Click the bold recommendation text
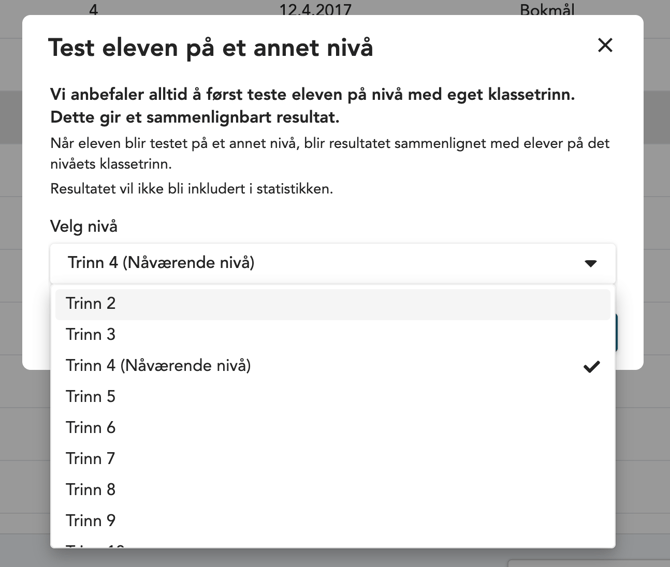 [312, 106]
